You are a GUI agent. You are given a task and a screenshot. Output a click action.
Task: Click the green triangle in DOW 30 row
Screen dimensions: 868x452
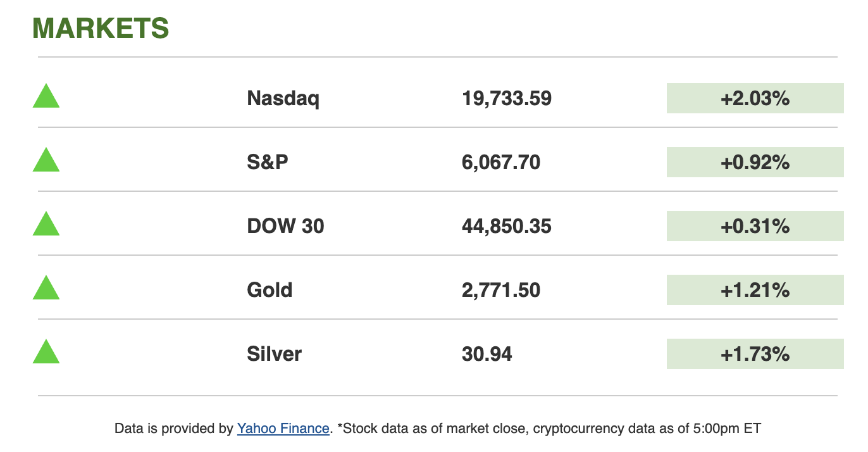click(x=46, y=226)
